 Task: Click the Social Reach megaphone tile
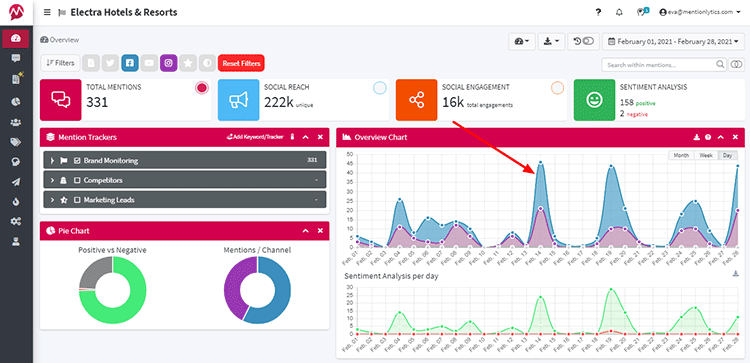[239, 99]
